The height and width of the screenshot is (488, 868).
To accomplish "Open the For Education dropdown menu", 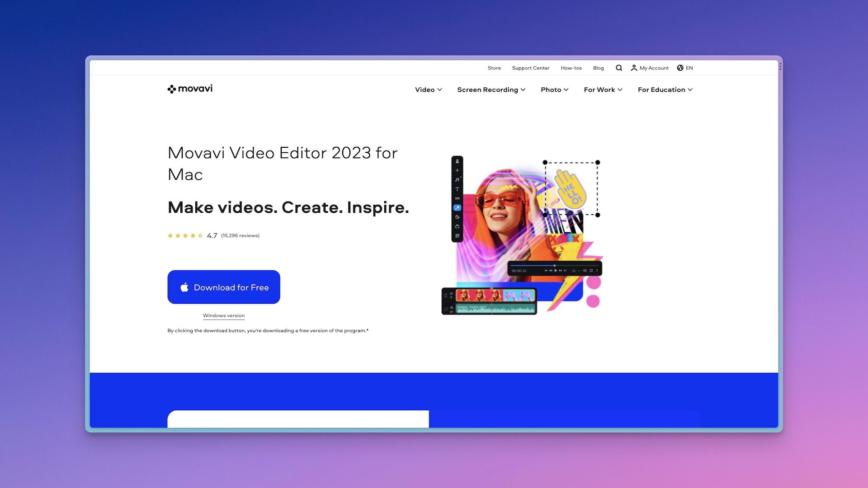I will tap(665, 89).
